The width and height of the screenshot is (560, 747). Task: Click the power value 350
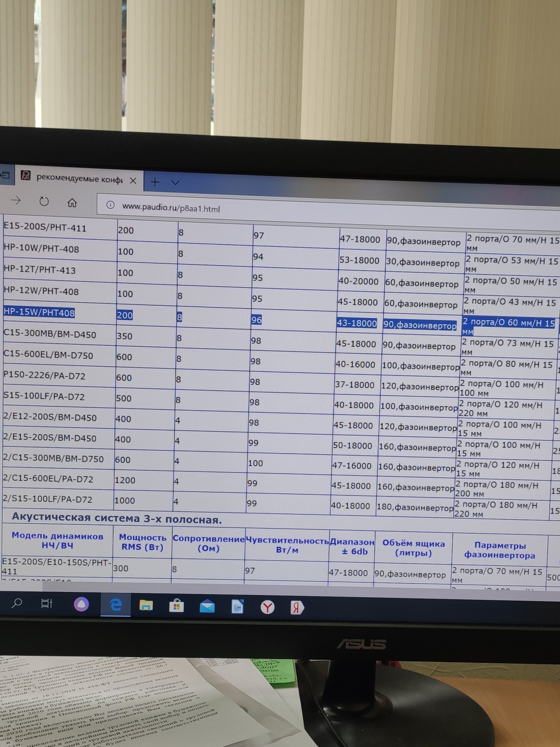pyautogui.click(x=124, y=336)
